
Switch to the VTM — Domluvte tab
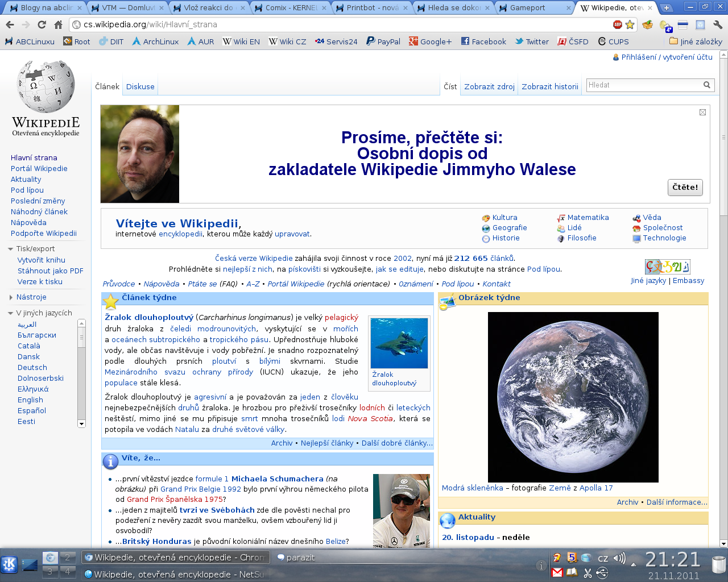(x=129, y=8)
